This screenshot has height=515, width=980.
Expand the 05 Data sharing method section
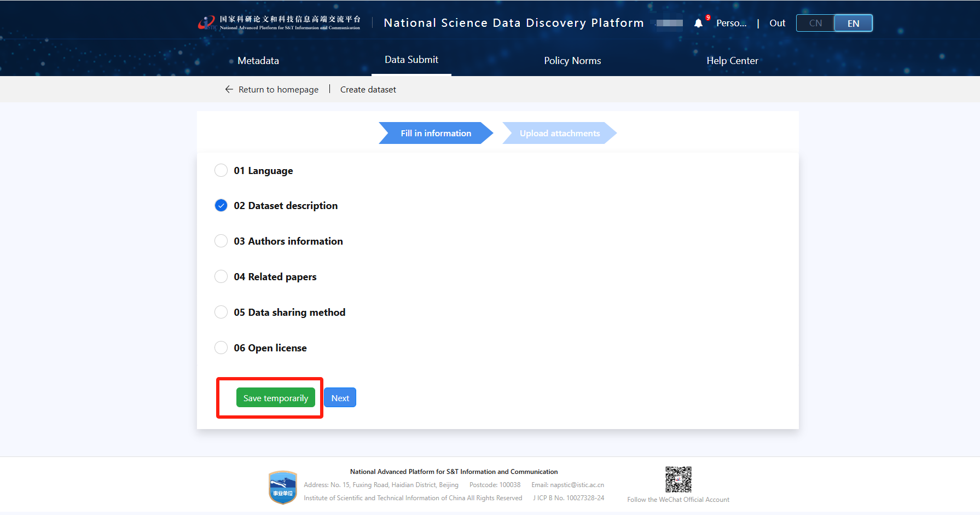pyautogui.click(x=289, y=312)
